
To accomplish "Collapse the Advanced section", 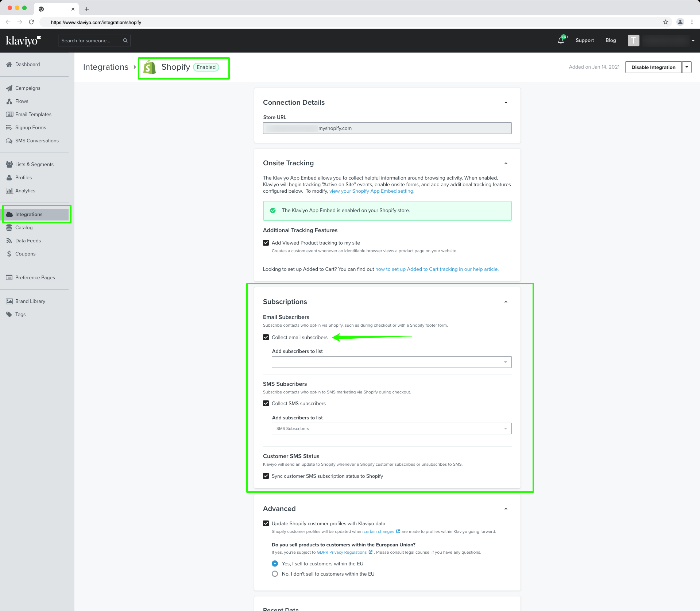I will pos(506,509).
